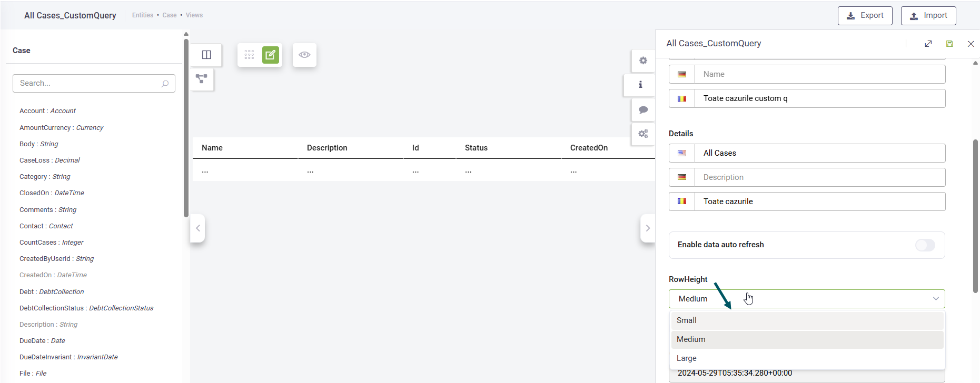Expand the side panel to fullscreen

928,44
